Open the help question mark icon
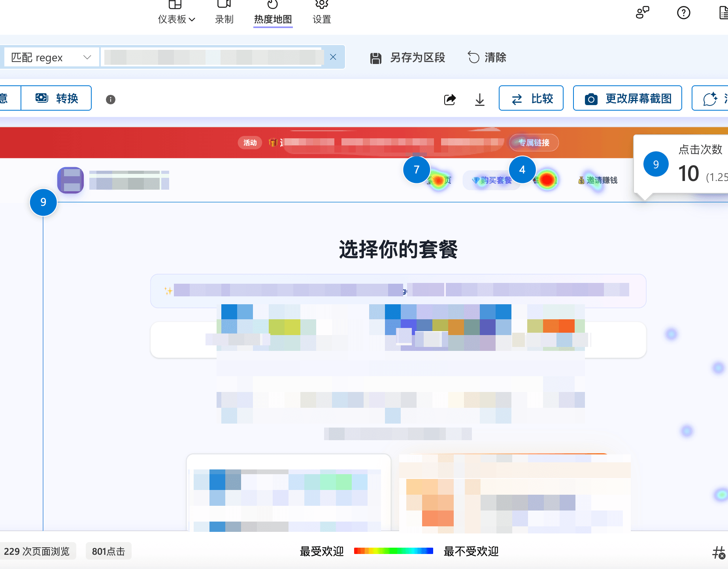Viewport: 728px width, 569px height. point(683,13)
